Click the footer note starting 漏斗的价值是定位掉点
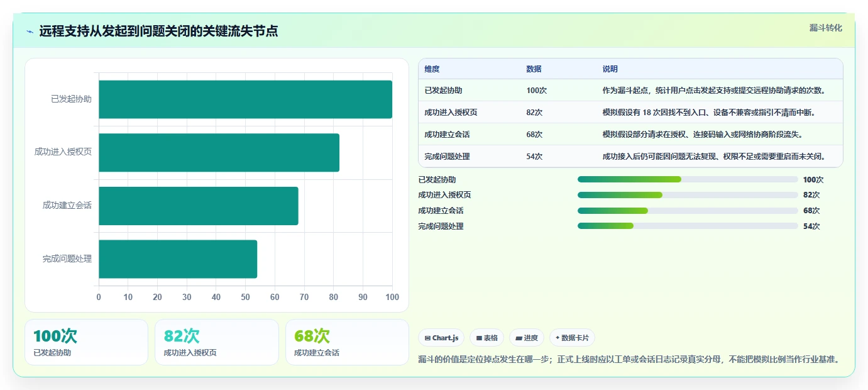868x390 pixels. click(x=629, y=360)
